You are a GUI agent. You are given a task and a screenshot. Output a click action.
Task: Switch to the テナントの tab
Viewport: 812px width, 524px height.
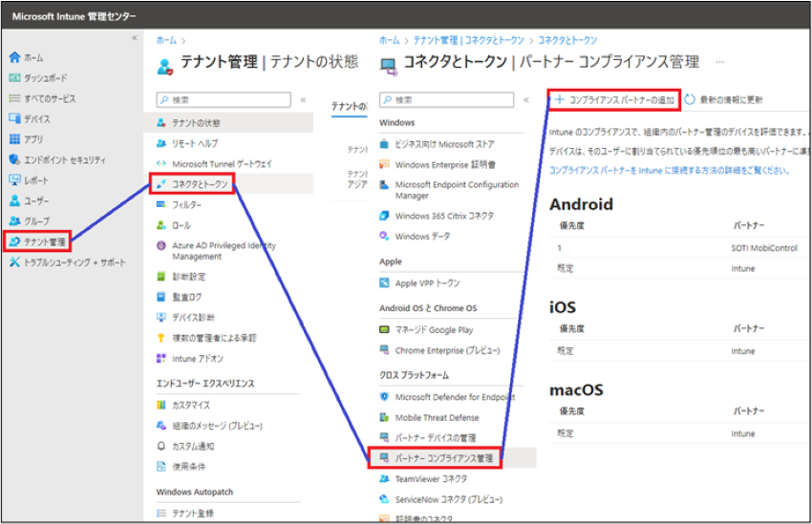point(350,106)
